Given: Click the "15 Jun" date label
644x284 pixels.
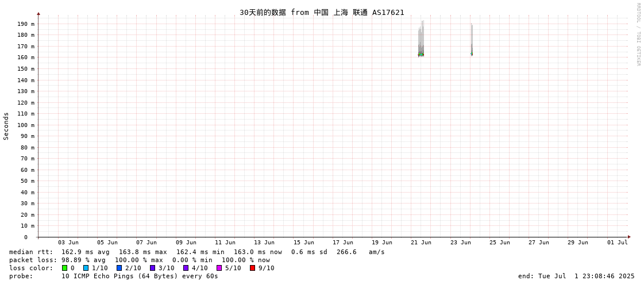Looking at the screenshot, I should (x=303, y=243).
